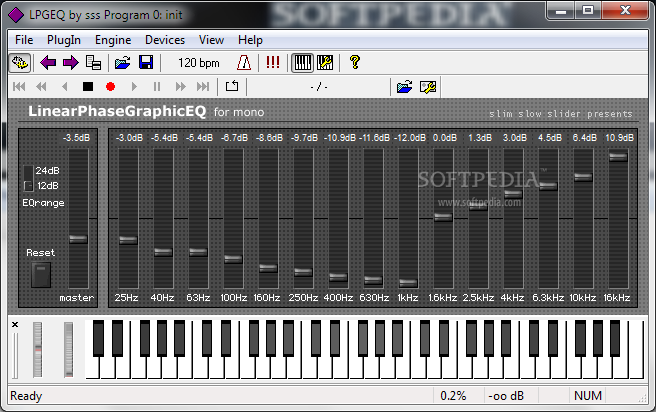This screenshot has height=412, width=656.
Task: Toggle the metronome icon
Action: point(244,63)
